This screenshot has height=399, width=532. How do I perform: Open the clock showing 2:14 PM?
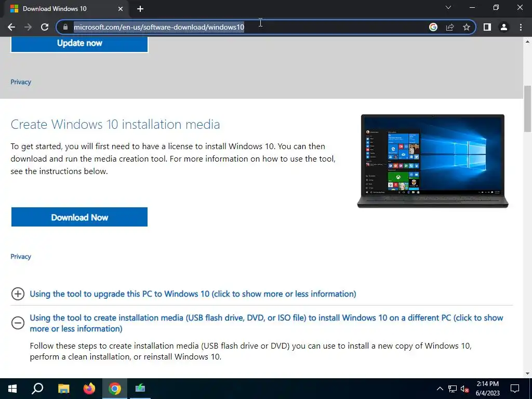487,389
